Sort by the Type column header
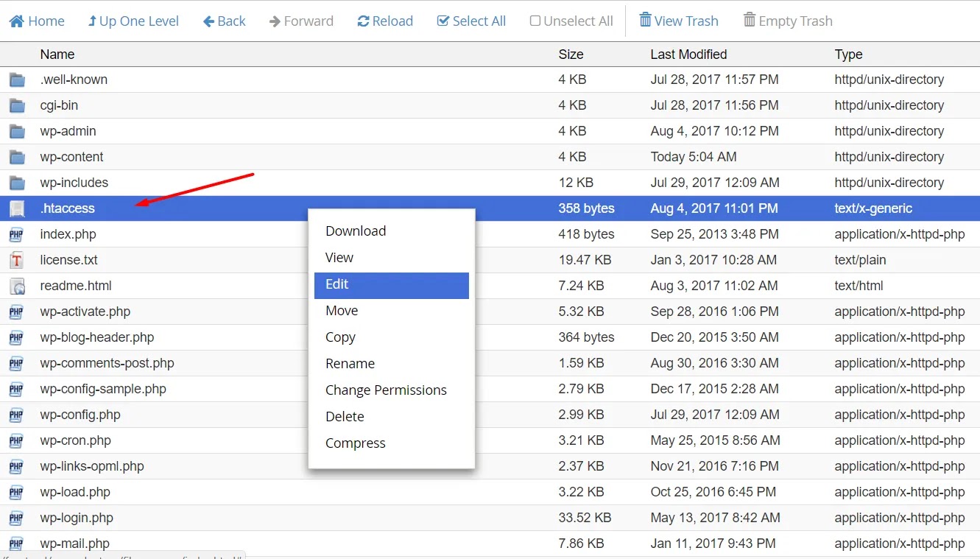Viewport: 980px width, 559px height. [848, 55]
